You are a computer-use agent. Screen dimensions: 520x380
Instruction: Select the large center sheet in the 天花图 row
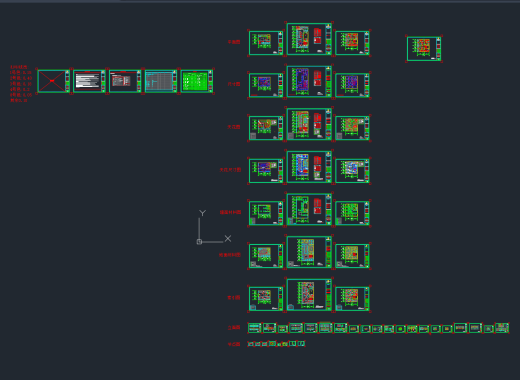[x=309, y=124]
